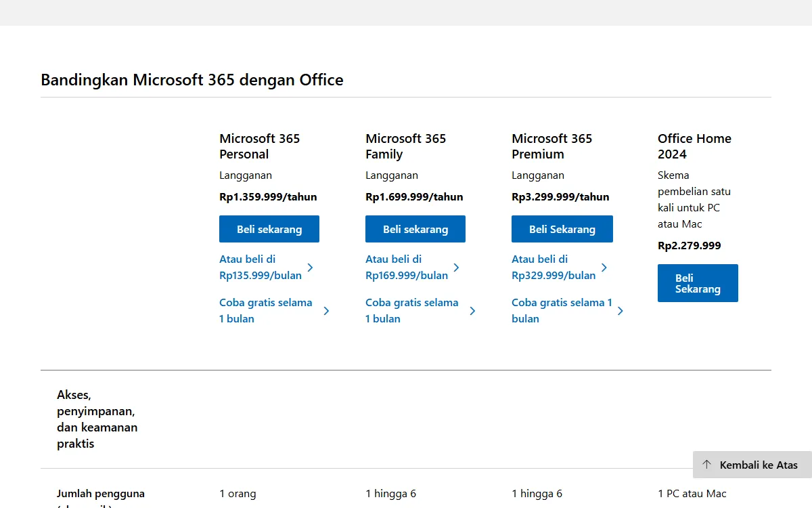Click the "1 hingga 6" cell under Premium
Viewport: 812px width, 508px height.
(537, 494)
